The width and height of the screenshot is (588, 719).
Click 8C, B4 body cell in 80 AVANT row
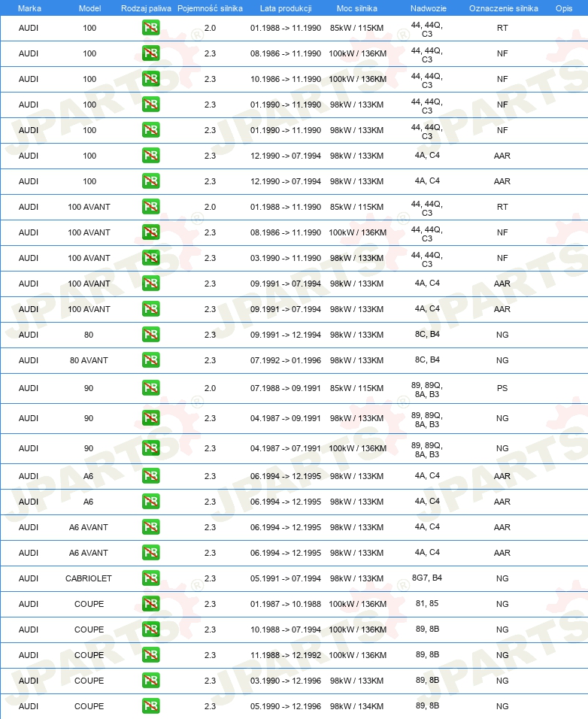coord(427,360)
